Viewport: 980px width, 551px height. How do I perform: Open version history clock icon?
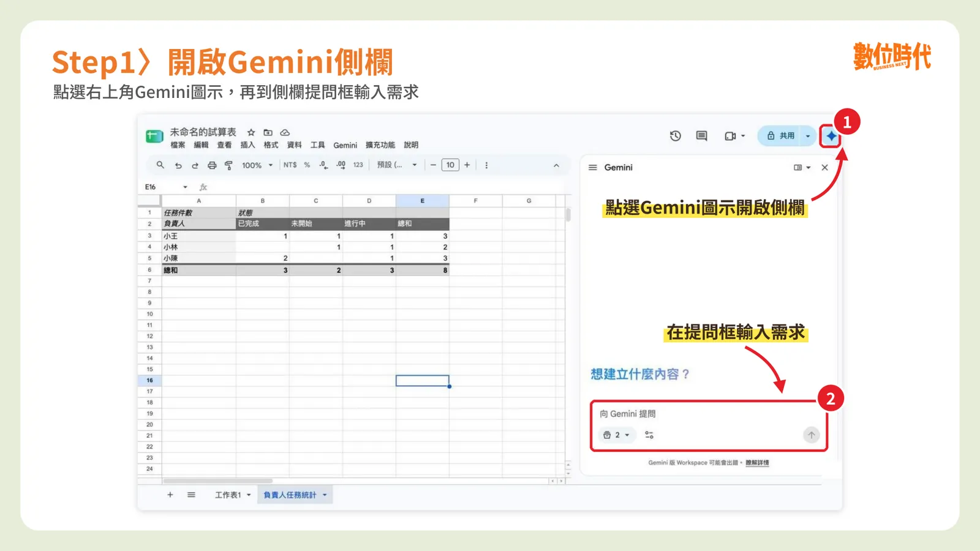click(x=675, y=136)
